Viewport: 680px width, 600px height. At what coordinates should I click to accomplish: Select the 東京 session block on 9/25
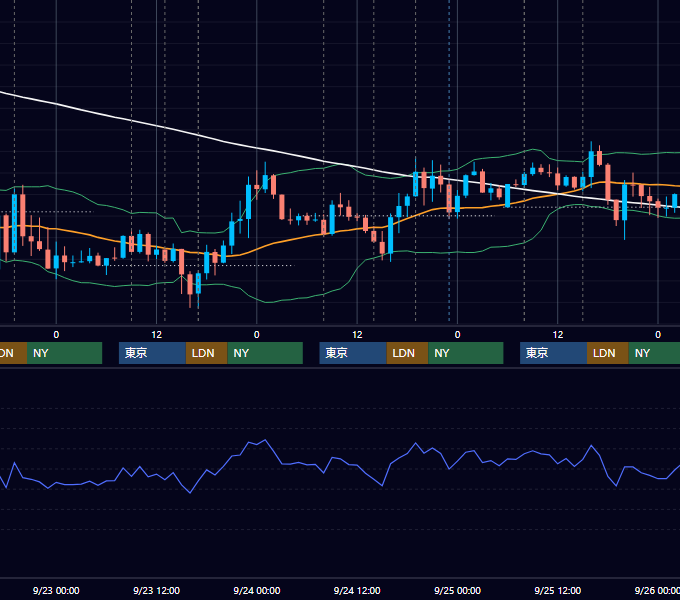tap(553, 353)
